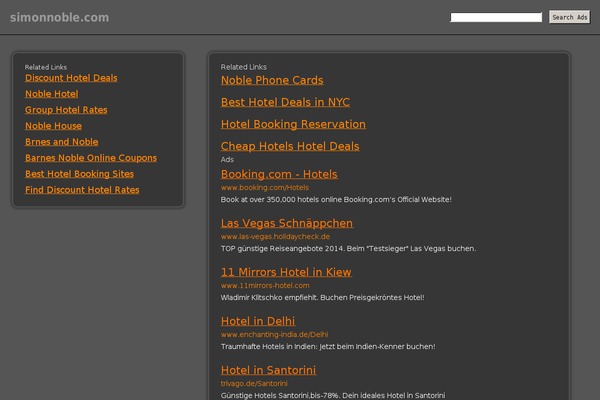The height and width of the screenshot is (400, 600).
Task: Click the www.las-vegas.holidaycheck.de URL
Action: [276, 237]
